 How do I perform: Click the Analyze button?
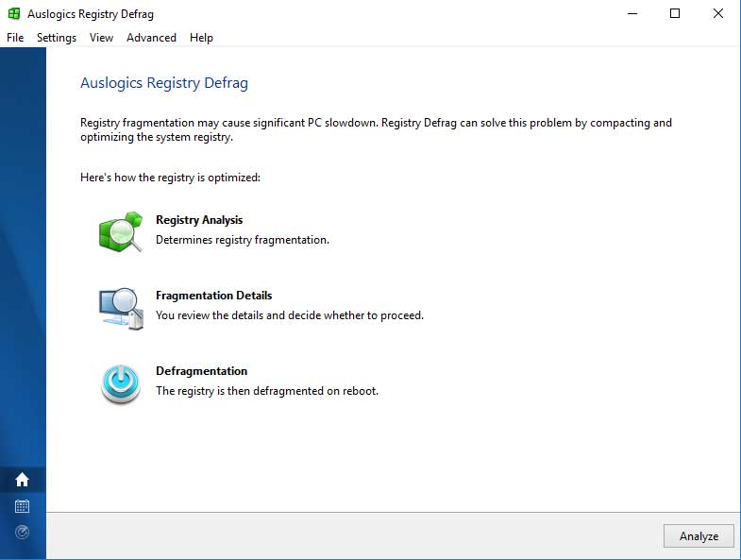click(x=699, y=535)
